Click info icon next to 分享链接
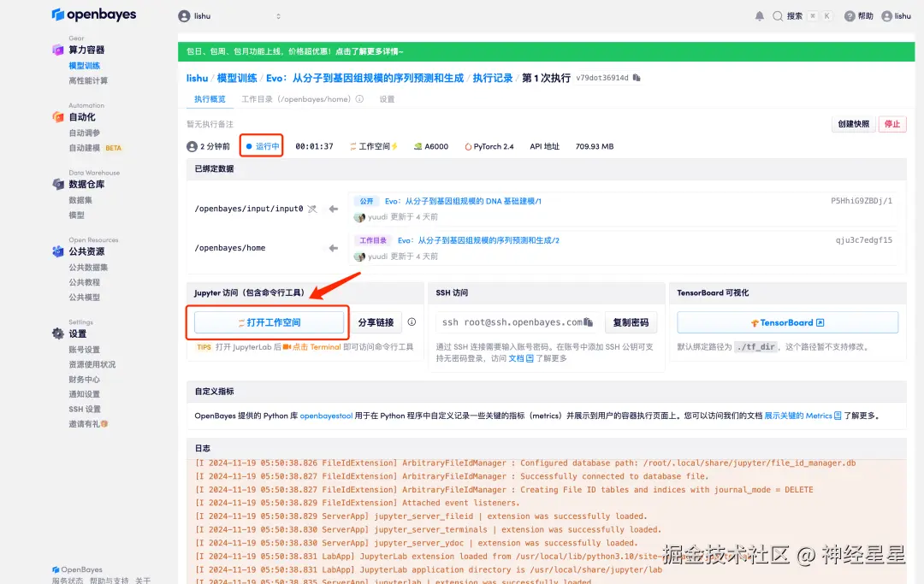The image size is (924, 584). point(412,322)
